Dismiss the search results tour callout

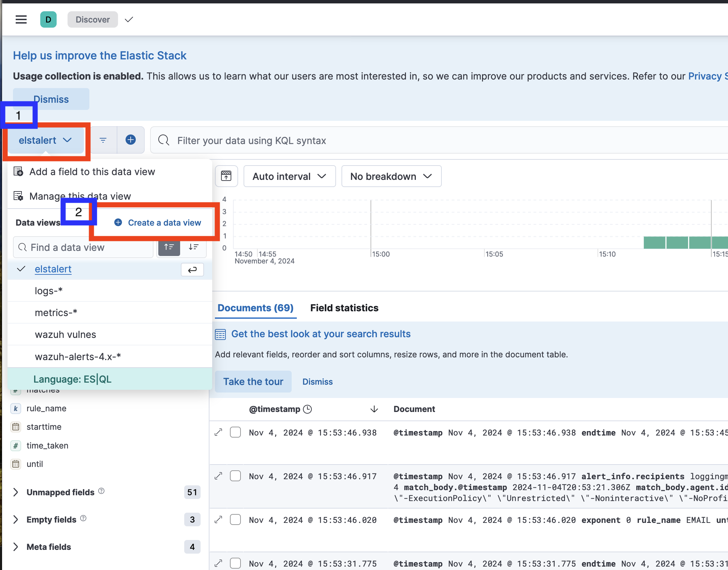pyautogui.click(x=318, y=382)
